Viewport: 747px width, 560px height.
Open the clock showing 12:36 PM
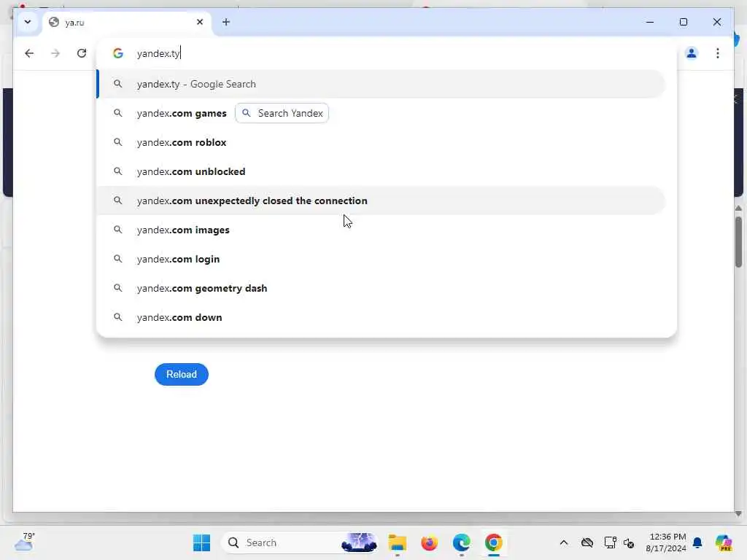coord(666,542)
